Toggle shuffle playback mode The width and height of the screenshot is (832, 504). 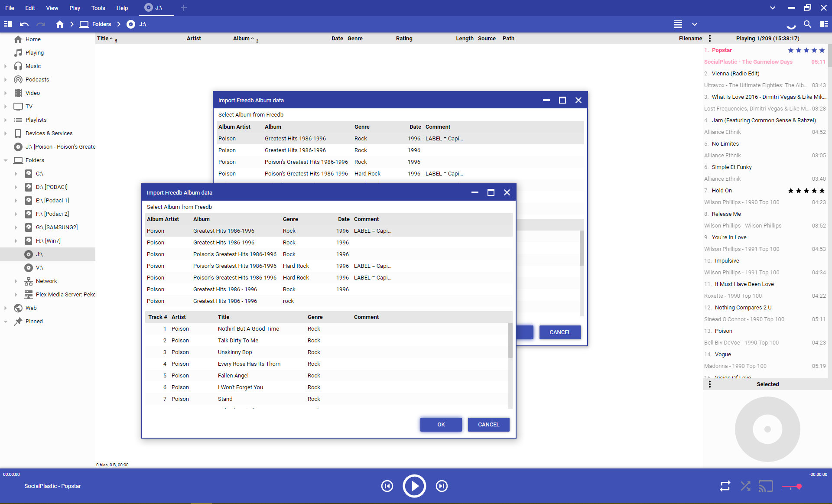745,486
